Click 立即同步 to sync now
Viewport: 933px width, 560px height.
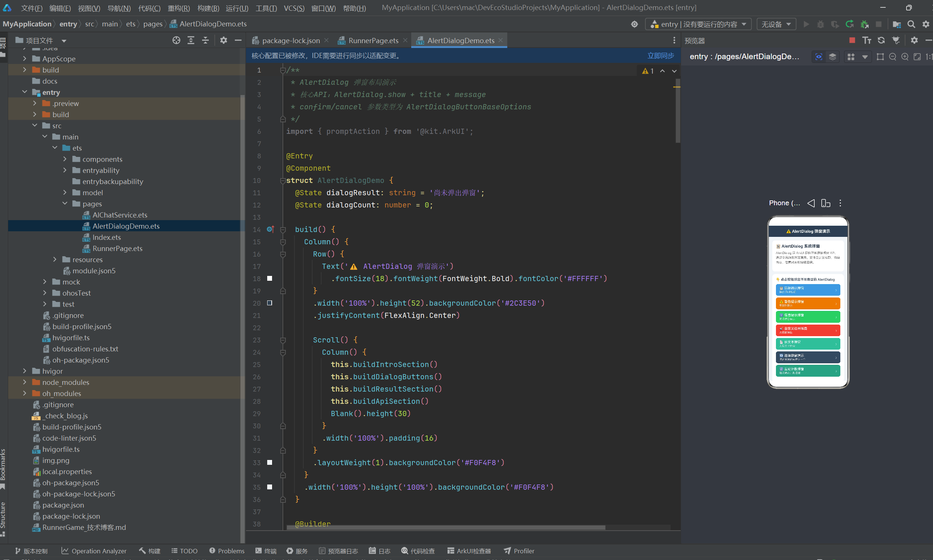tap(660, 55)
